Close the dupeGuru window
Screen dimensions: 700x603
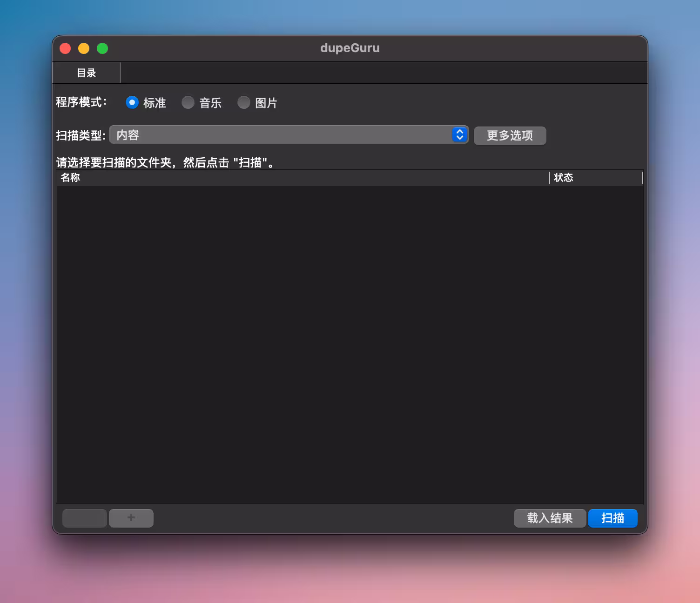(65, 48)
